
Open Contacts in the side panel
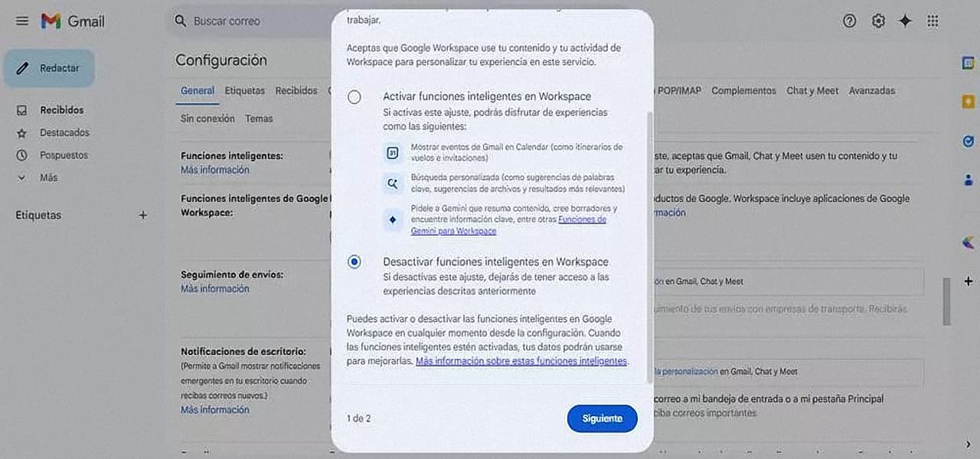(968, 181)
